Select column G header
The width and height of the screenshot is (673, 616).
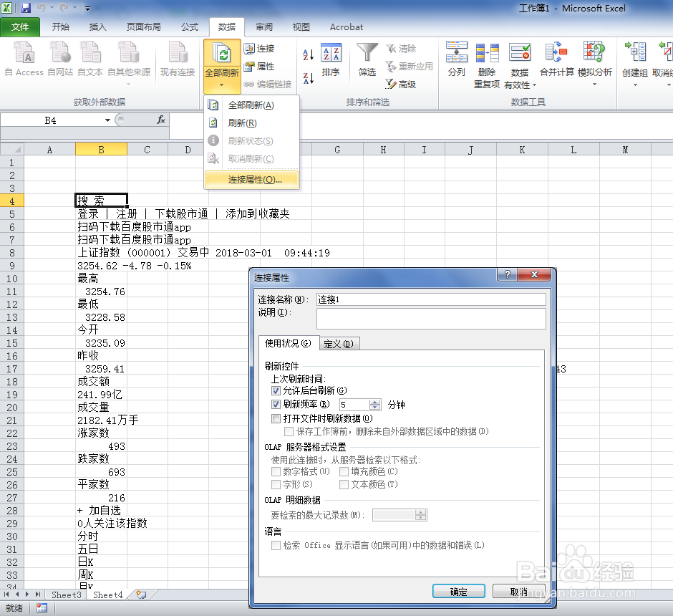tap(337, 150)
